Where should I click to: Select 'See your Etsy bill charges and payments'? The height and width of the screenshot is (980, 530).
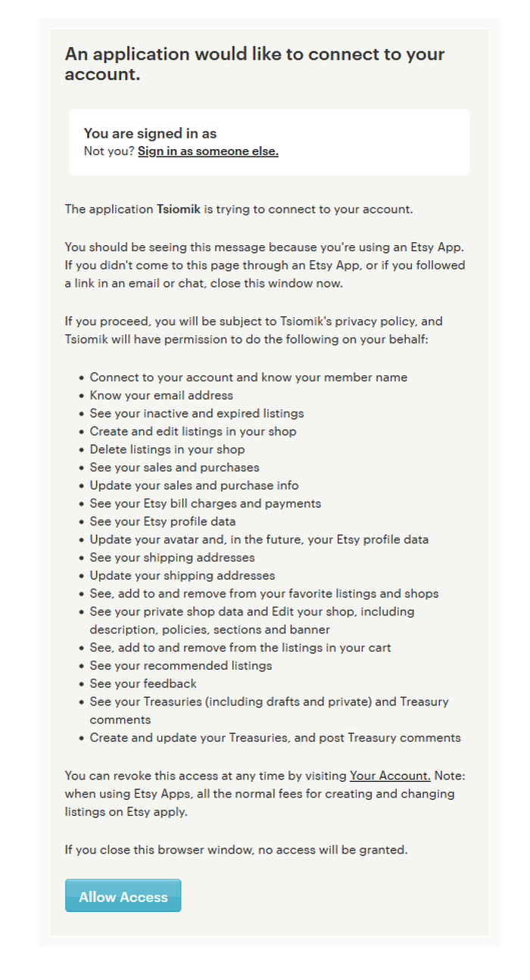(x=205, y=503)
